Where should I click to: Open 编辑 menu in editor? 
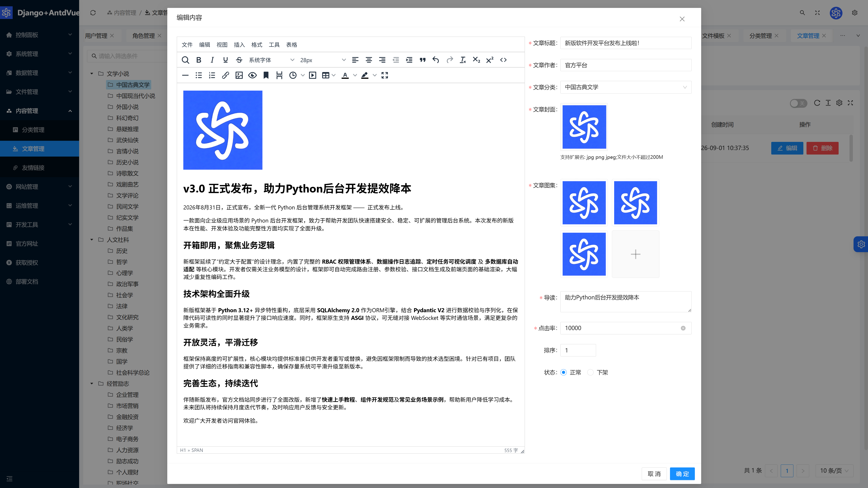coord(205,45)
